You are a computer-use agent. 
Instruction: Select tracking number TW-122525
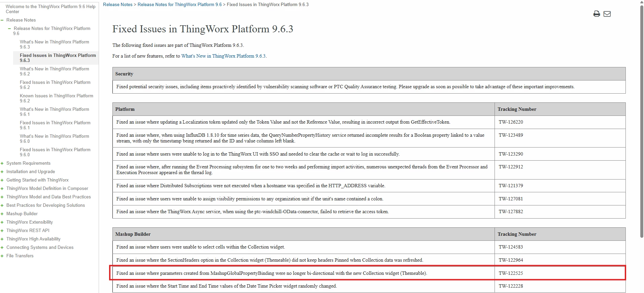[511, 273]
